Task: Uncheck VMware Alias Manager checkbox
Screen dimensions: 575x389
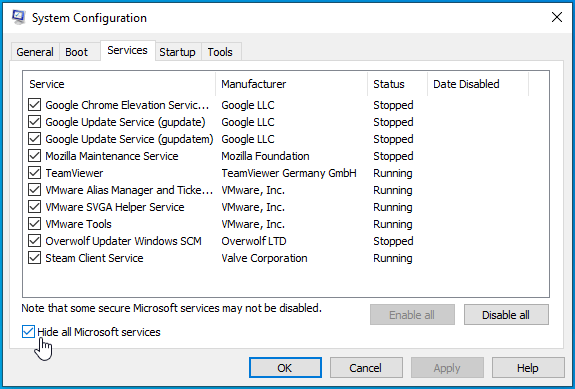Action: coord(34,190)
